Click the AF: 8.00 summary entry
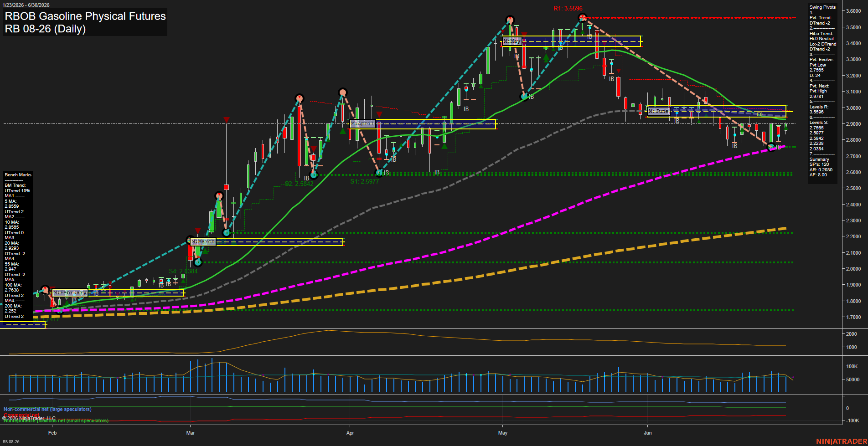This screenshot has width=868, height=446. [x=818, y=175]
